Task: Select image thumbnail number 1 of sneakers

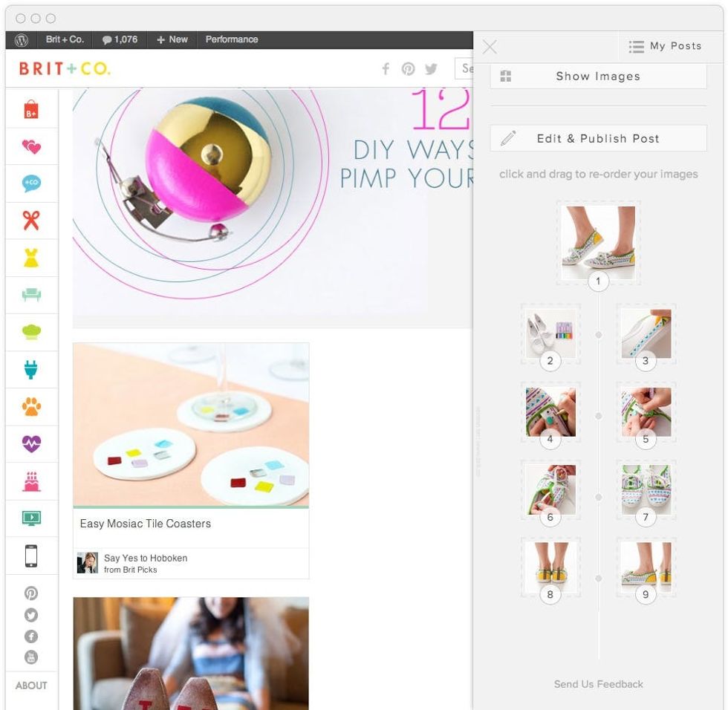Action: pos(598,243)
